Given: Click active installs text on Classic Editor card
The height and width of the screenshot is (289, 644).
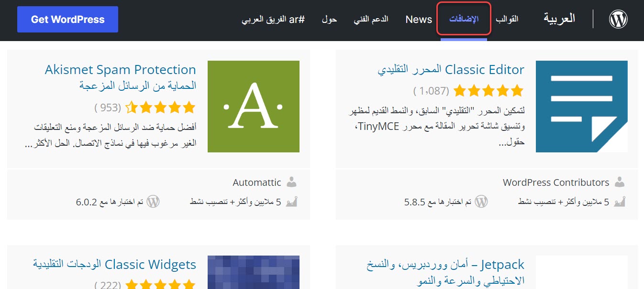Looking at the screenshot, I should (x=564, y=202).
